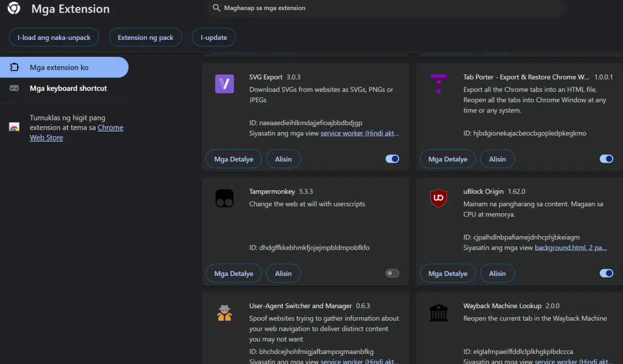
Task: Remove Tab Porter with Alisin
Action: [497, 159]
